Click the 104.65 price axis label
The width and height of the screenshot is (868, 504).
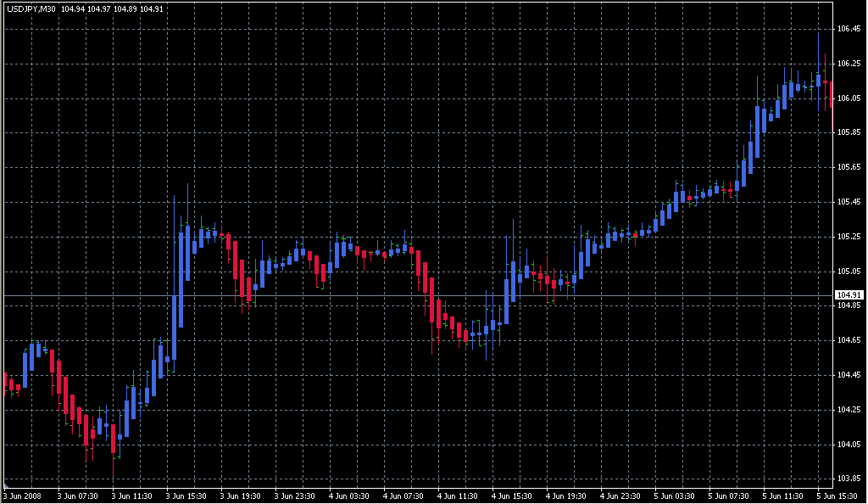(849, 340)
